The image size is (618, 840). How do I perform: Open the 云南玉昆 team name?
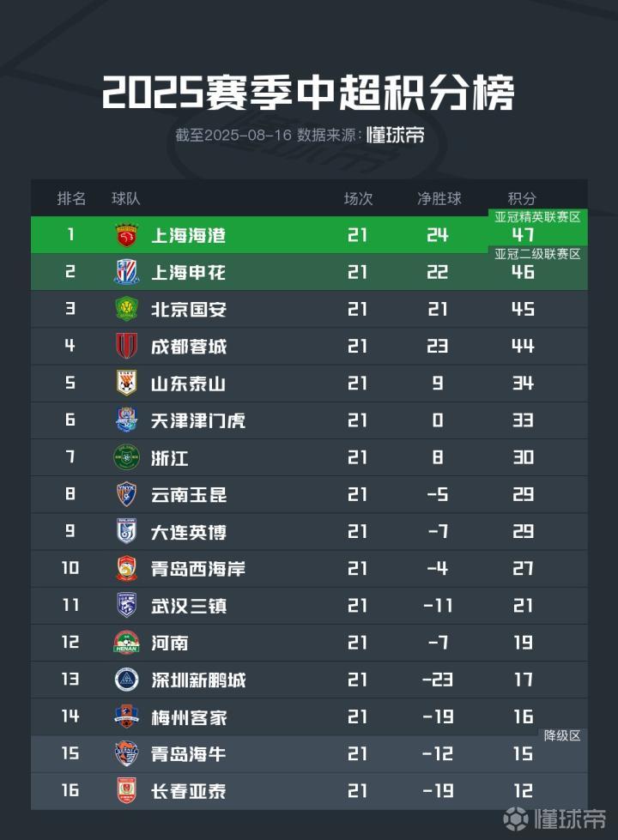click(x=188, y=495)
